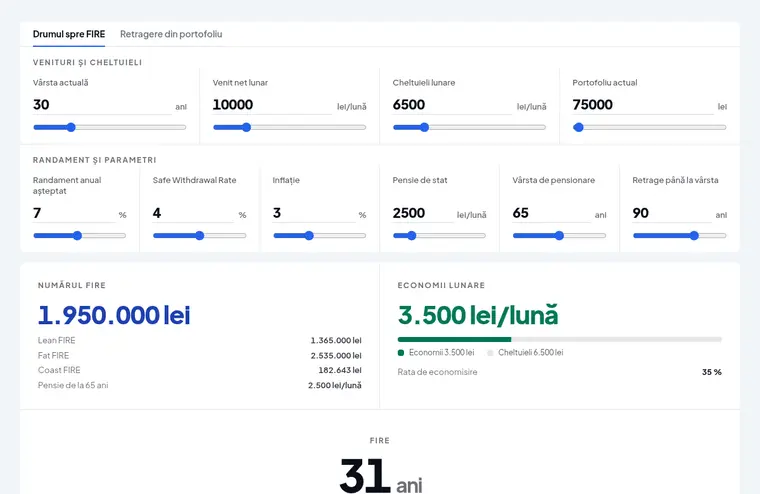Click the Fat FIRE value 2.535.000 lei

(x=336, y=355)
